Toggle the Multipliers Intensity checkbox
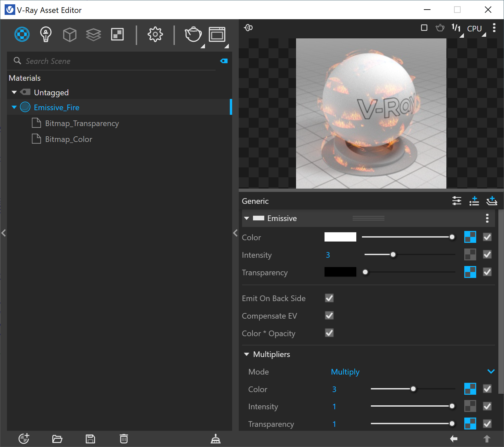 point(487,406)
